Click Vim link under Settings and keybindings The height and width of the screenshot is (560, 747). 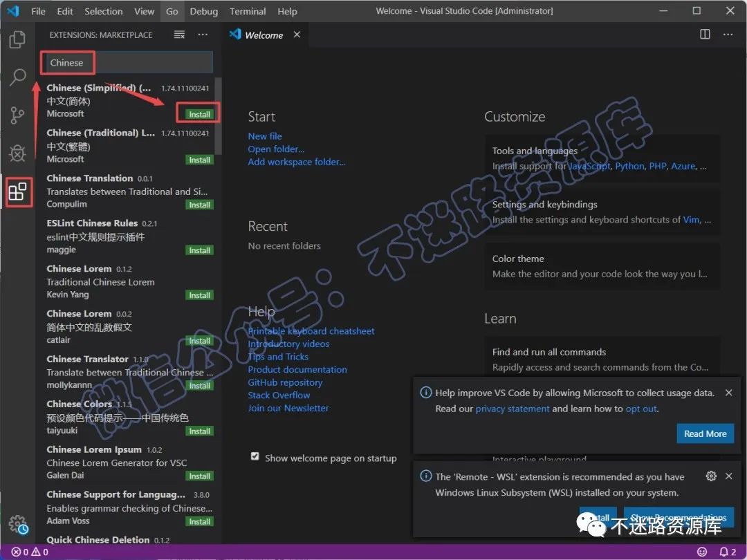click(691, 220)
